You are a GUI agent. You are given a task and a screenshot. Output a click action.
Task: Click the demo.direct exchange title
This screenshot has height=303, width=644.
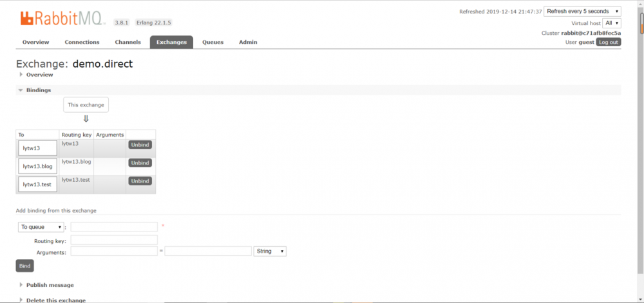point(102,64)
